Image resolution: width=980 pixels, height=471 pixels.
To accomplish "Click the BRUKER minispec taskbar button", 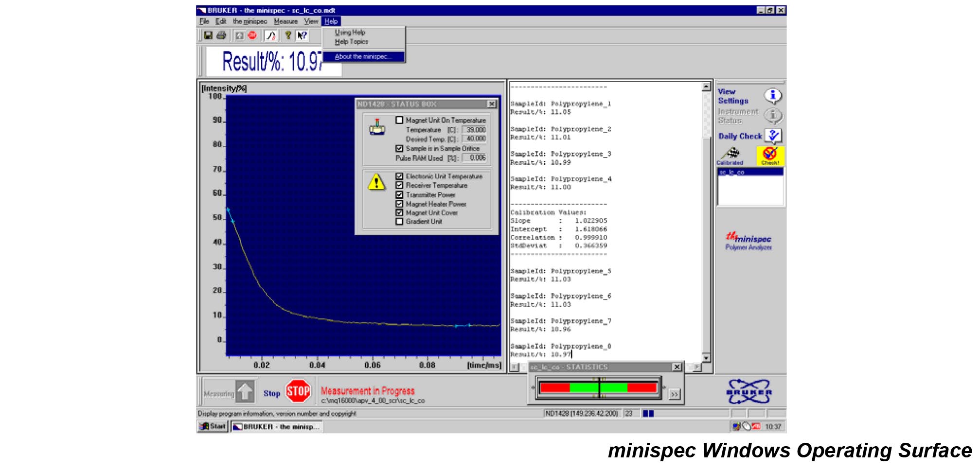I will click(x=277, y=426).
